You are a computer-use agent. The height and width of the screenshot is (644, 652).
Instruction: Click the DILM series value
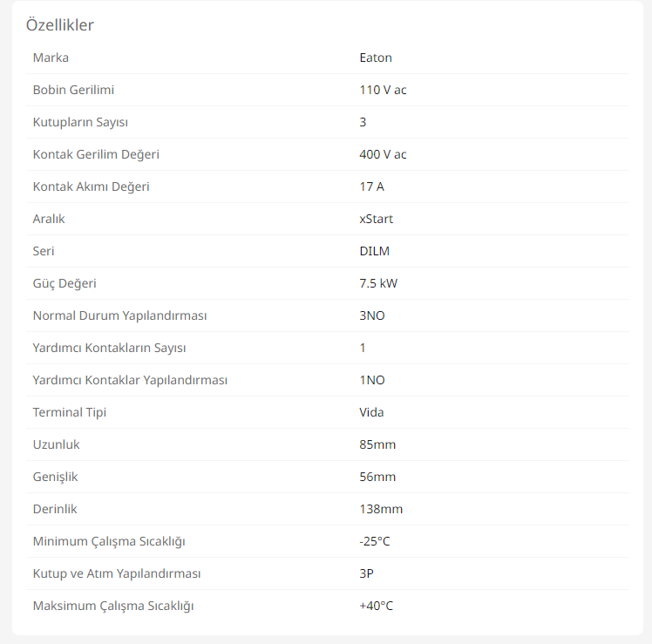[x=374, y=251]
